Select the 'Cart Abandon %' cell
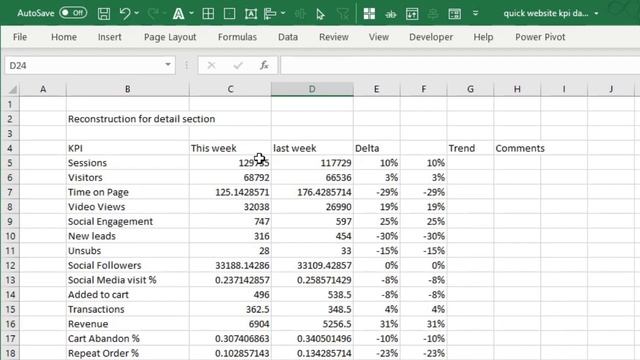 click(128, 339)
